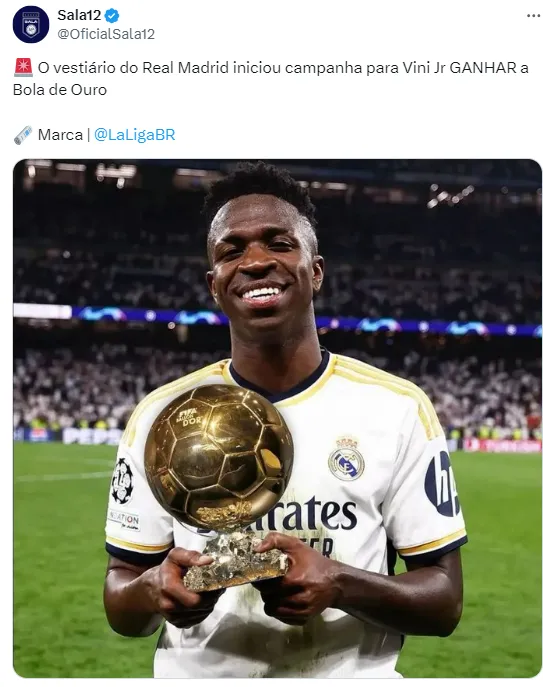Open the @OficialSala12 handle link
Screen dimensions: 543x687
coord(106,34)
